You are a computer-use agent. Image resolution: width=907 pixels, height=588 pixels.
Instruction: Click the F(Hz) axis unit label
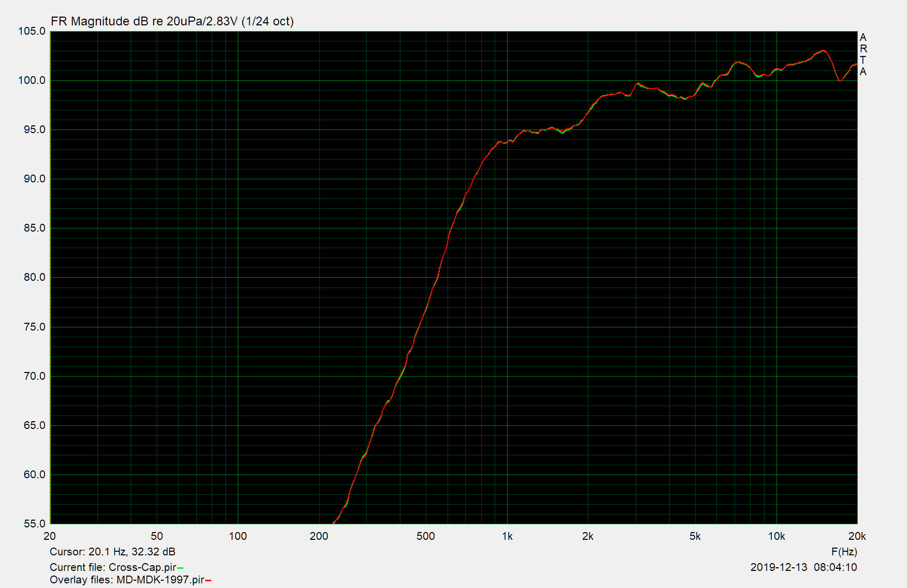pyautogui.click(x=844, y=552)
